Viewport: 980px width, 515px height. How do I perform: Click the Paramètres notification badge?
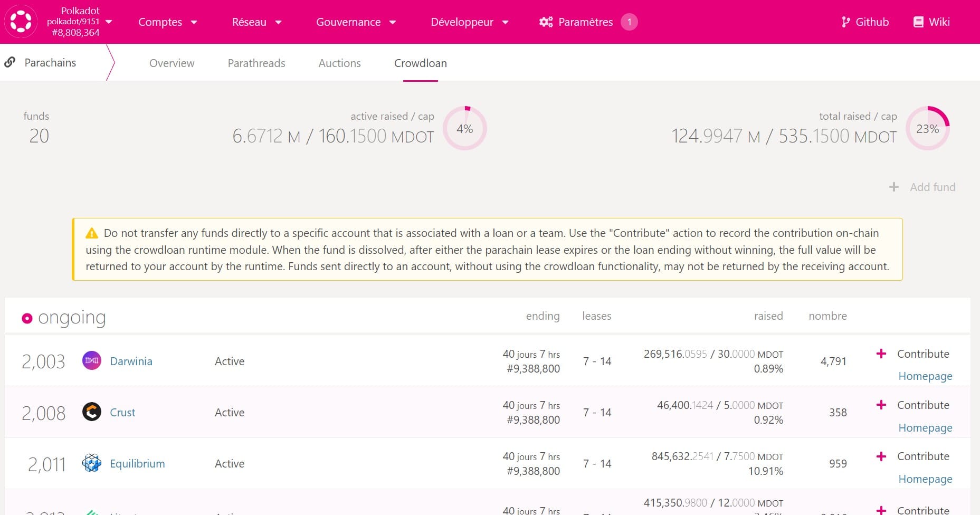pyautogui.click(x=629, y=22)
